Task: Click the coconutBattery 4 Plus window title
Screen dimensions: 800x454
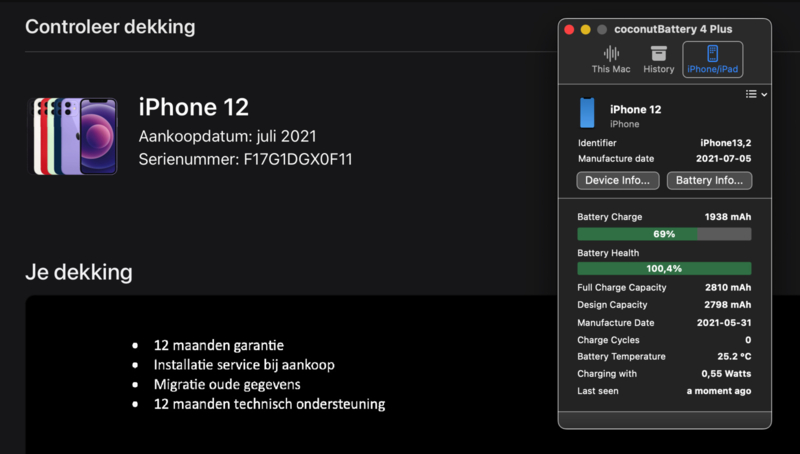Action: click(x=673, y=30)
